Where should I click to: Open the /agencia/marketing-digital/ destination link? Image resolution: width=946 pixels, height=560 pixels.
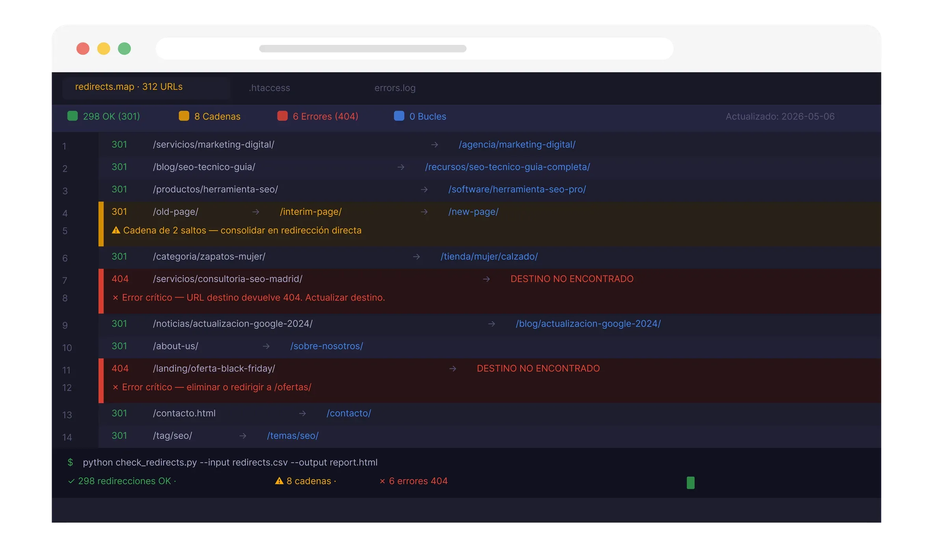click(x=517, y=145)
